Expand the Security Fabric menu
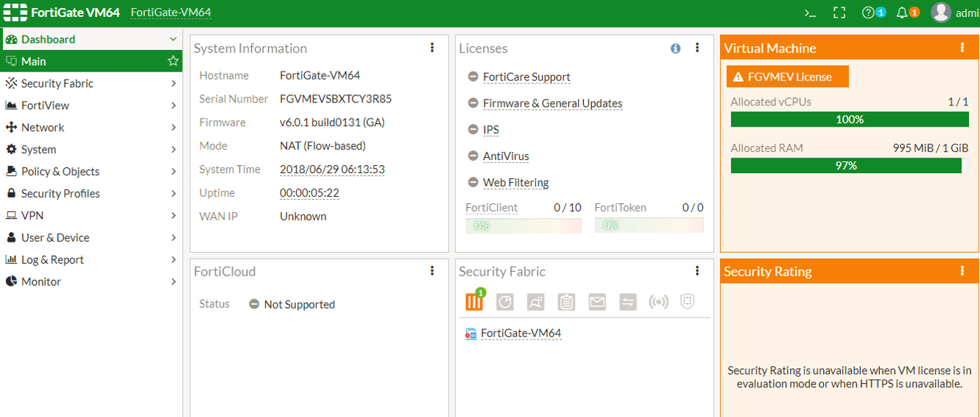 91,83
